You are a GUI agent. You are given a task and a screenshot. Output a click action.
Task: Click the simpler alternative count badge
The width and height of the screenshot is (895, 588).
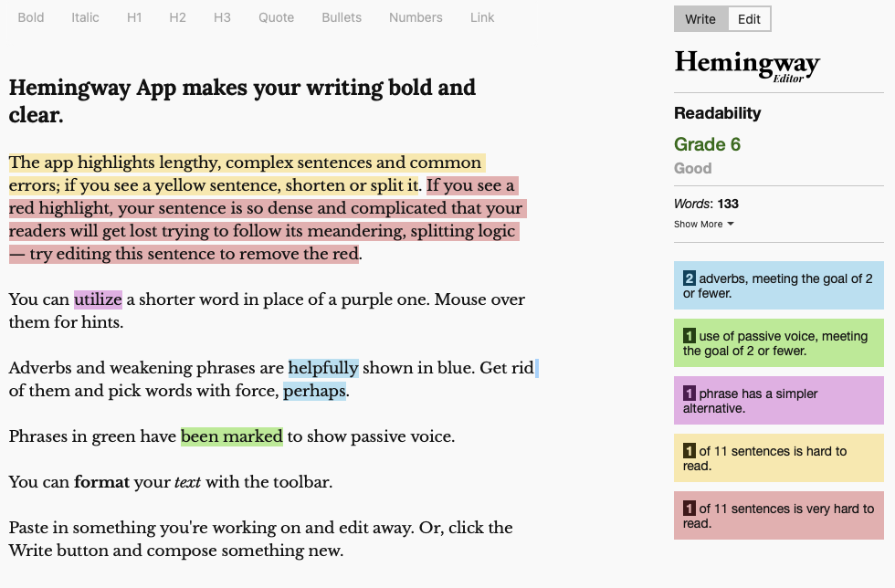coord(689,393)
